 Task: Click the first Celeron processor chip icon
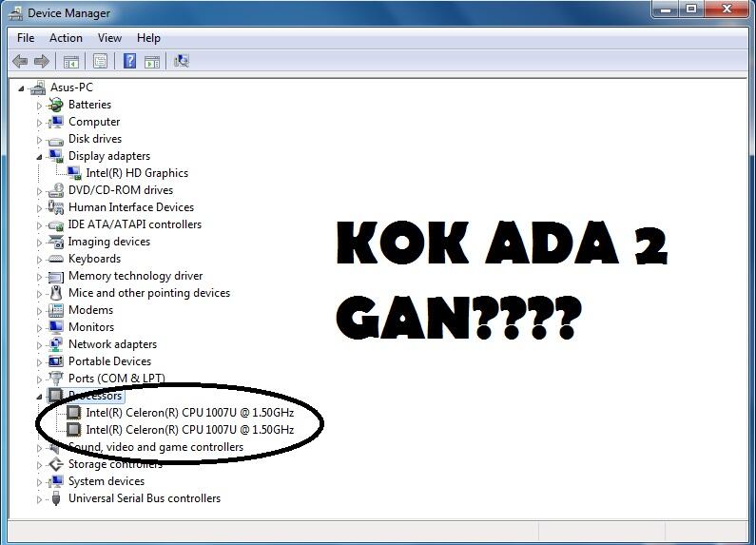click(74, 413)
